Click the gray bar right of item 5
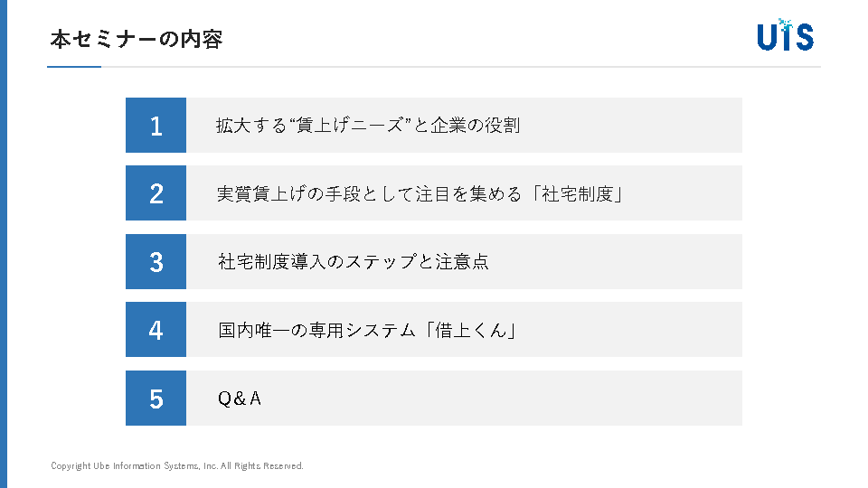The height and width of the screenshot is (488, 868). click(542, 399)
